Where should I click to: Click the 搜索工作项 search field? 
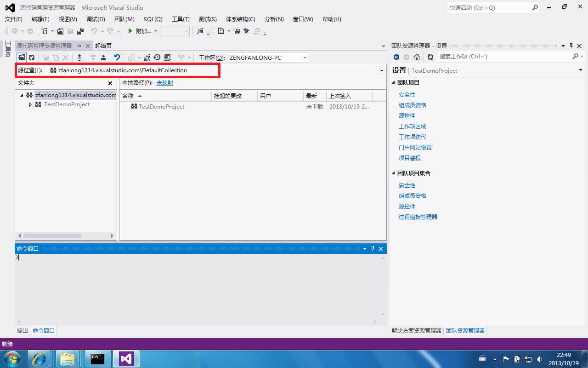504,57
